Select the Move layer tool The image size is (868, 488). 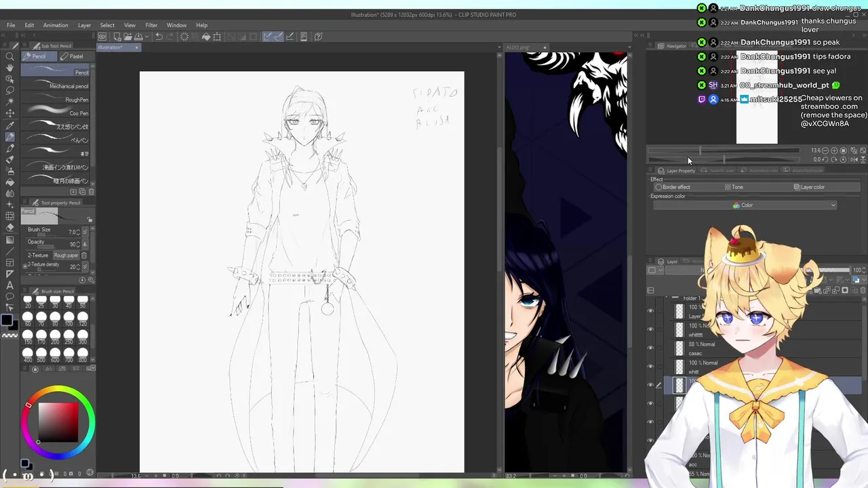9,113
